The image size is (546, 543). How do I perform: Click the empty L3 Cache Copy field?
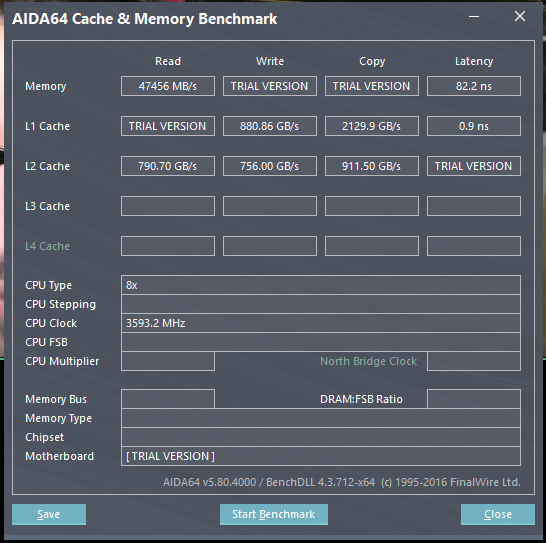click(372, 206)
